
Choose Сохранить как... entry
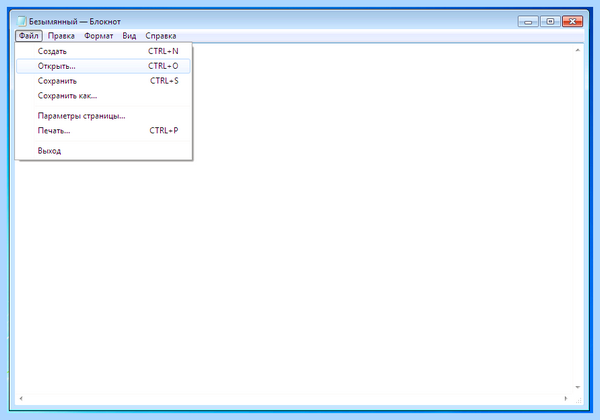tap(103, 96)
